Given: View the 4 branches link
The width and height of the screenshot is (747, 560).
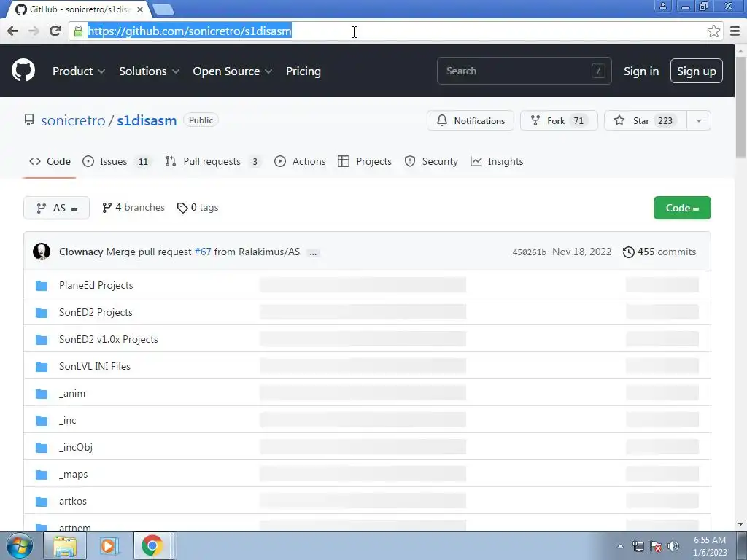Looking at the screenshot, I should coord(133,208).
